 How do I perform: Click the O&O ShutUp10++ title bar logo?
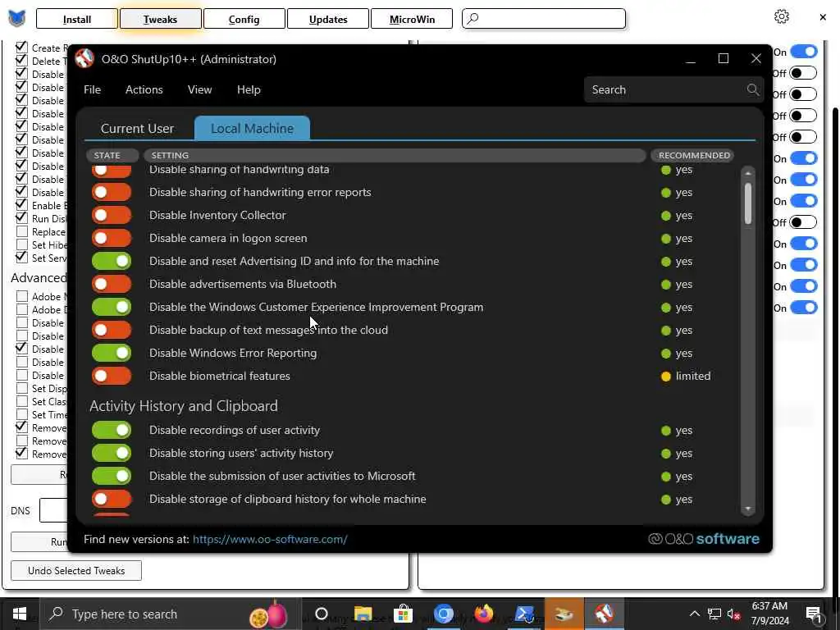coord(84,59)
